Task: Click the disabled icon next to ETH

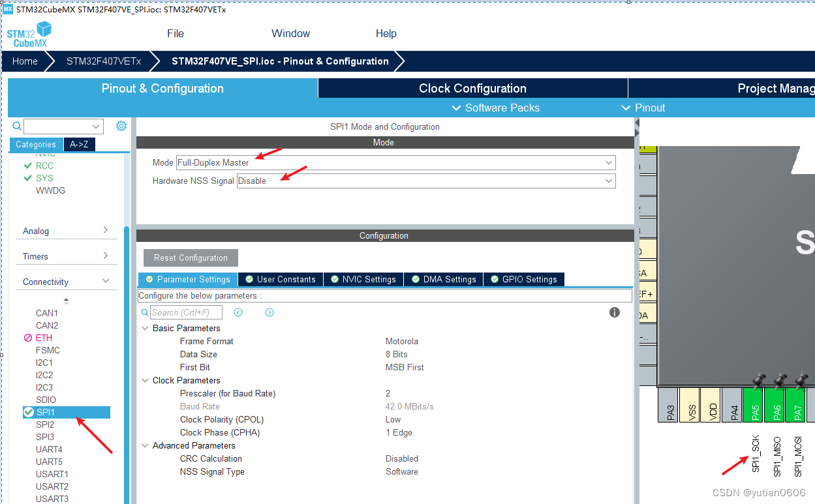Action: point(28,338)
